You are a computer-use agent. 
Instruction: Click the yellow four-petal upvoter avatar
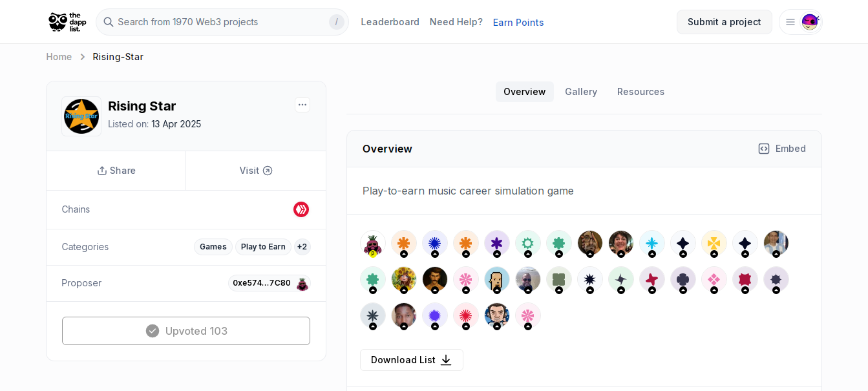pyautogui.click(x=714, y=244)
